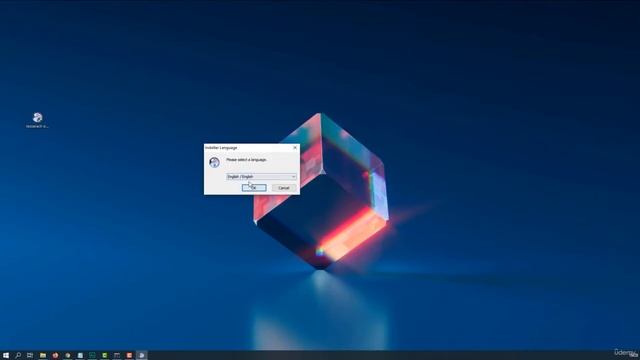Open File Explorer from the taskbar
The image size is (640, 360).
point(43,356)
